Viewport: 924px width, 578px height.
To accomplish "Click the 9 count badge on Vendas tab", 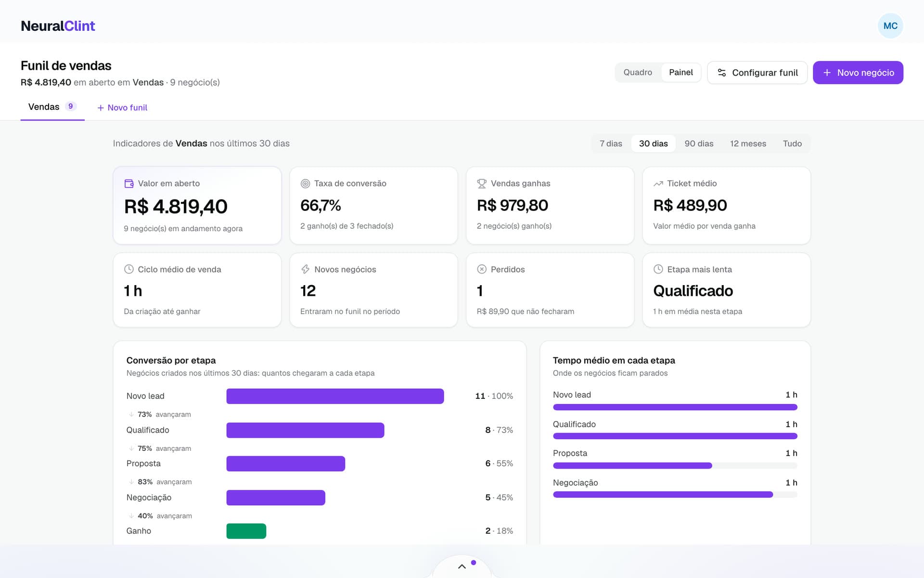I will click(x=71, y=106).
